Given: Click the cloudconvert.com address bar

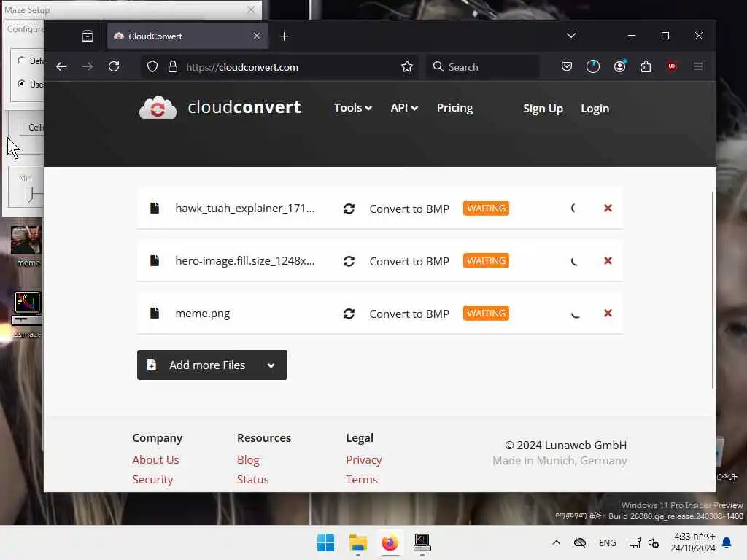Looking at the screenshot, I should (279, 67).
